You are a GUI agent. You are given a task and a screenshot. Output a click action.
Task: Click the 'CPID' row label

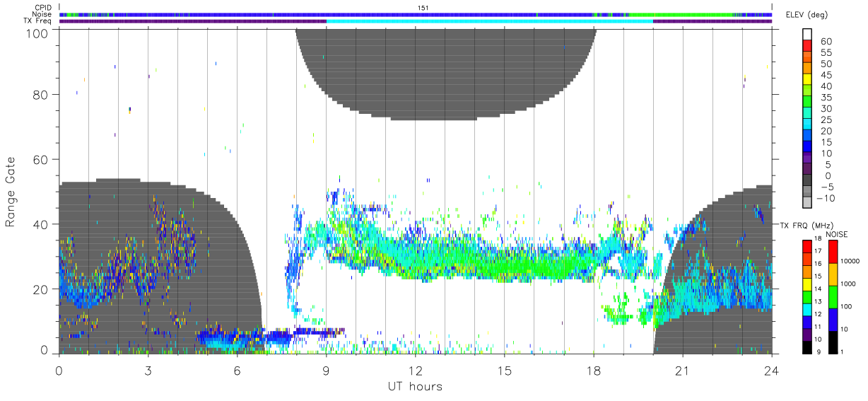(x=42, y=6)
